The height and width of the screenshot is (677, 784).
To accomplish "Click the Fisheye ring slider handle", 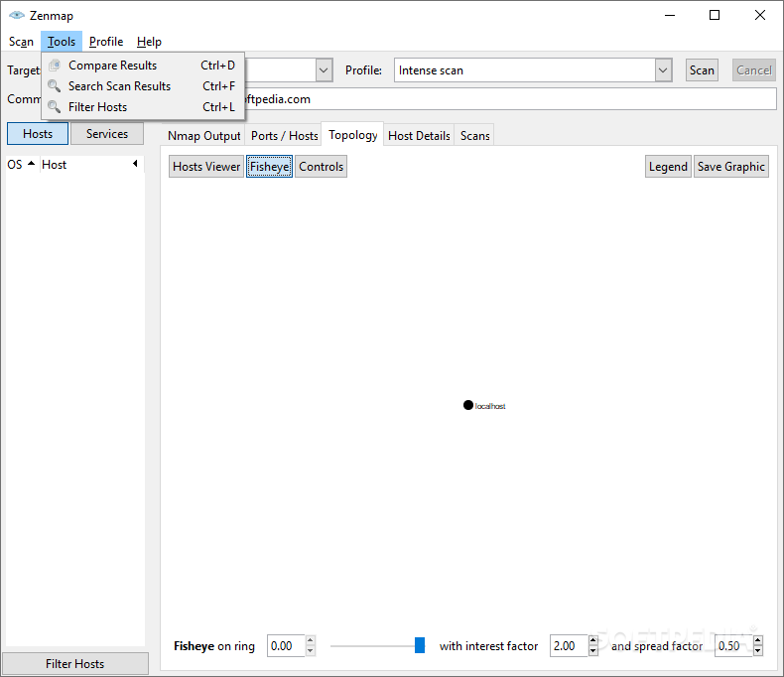I will tap(420, 645).
